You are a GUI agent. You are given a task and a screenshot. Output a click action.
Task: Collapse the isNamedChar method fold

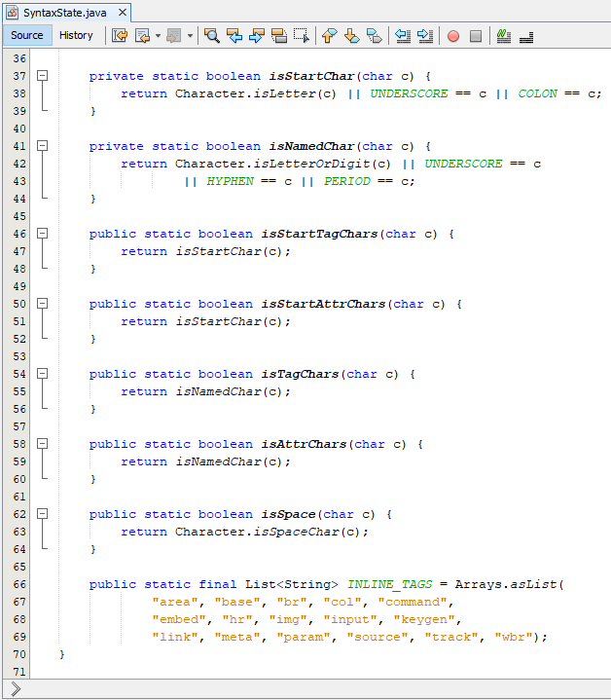(42, 145)
